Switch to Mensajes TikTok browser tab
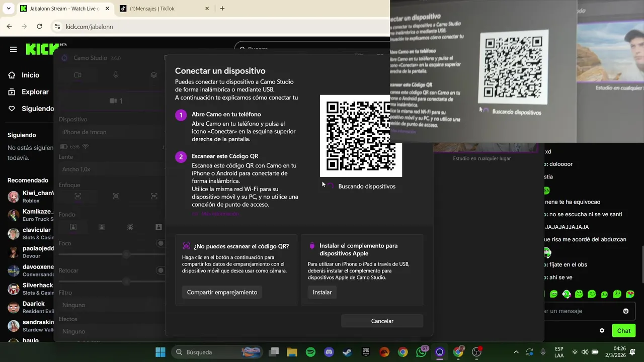The height and width of the screenshot is (362, 644). point(165,9)
